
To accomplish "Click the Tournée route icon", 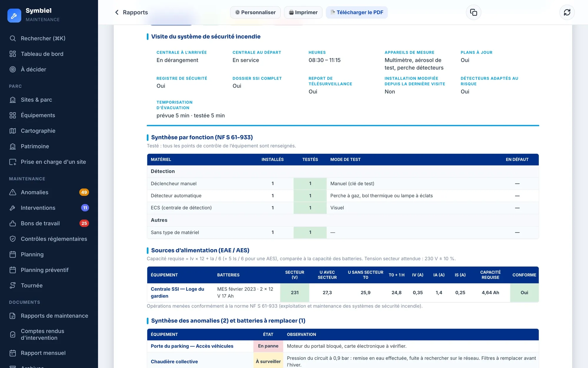I will (x=13, y=286).
